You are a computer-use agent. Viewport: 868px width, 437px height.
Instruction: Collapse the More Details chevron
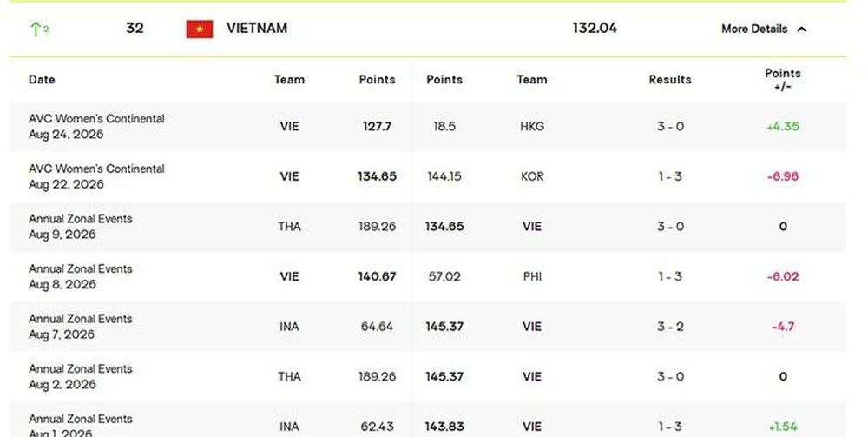tap(801, 30)
